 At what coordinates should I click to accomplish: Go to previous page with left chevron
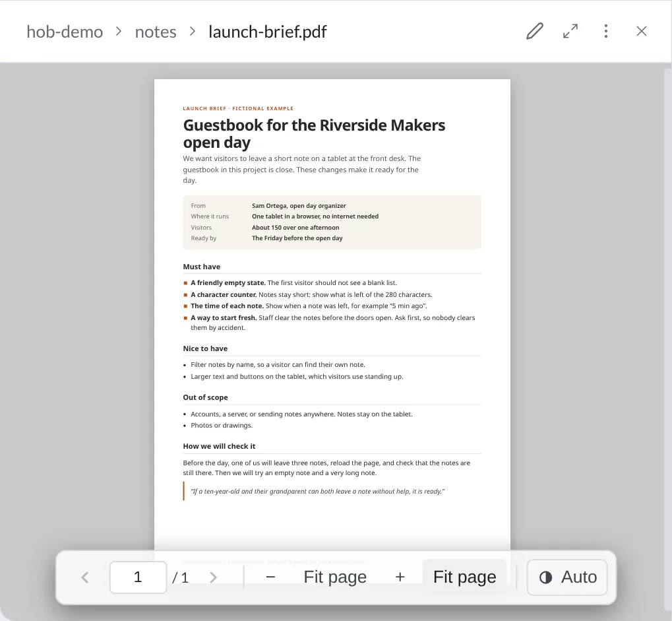85,577
